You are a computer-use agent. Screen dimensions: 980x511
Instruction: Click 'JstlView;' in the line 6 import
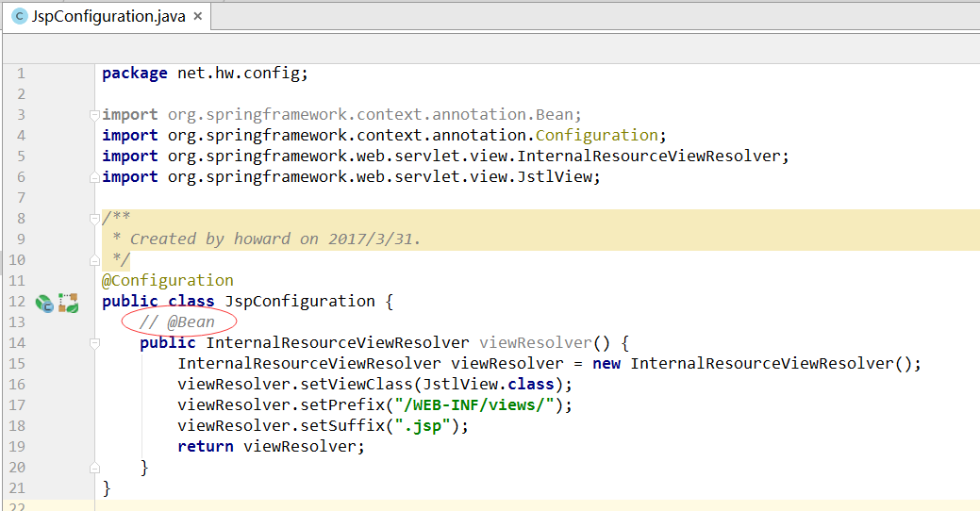point(558,177)
